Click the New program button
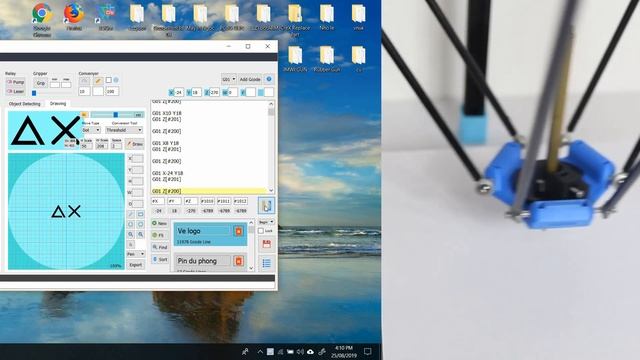640x360 pixels. click(160, 223)
